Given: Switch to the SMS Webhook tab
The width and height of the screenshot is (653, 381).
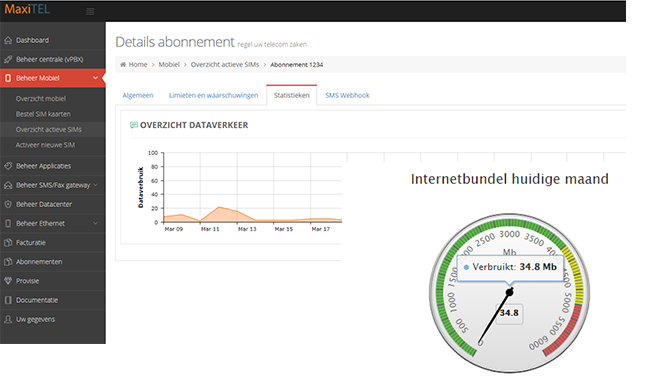Looking at the screenshot, I should click(x=347, y=95).
